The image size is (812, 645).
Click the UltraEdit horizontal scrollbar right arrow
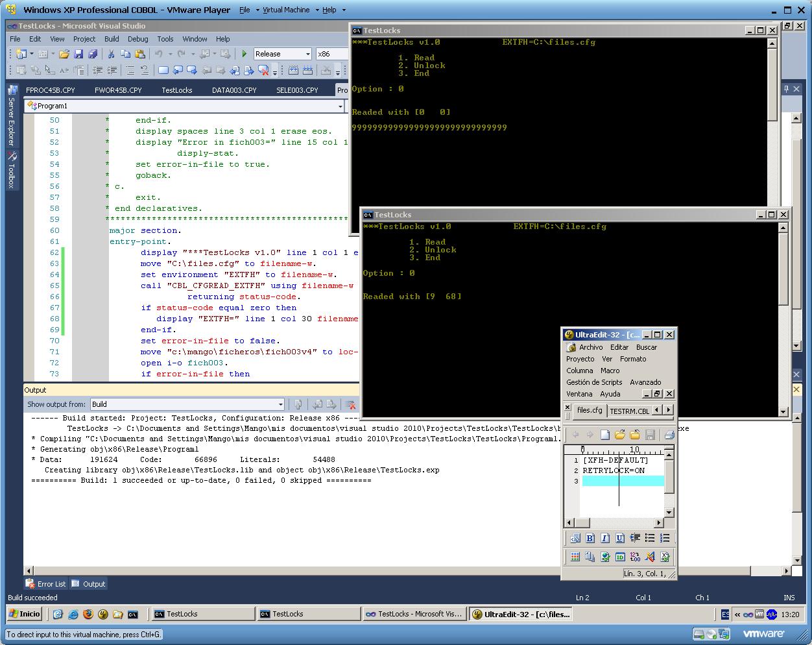click(x=659, y=522)
